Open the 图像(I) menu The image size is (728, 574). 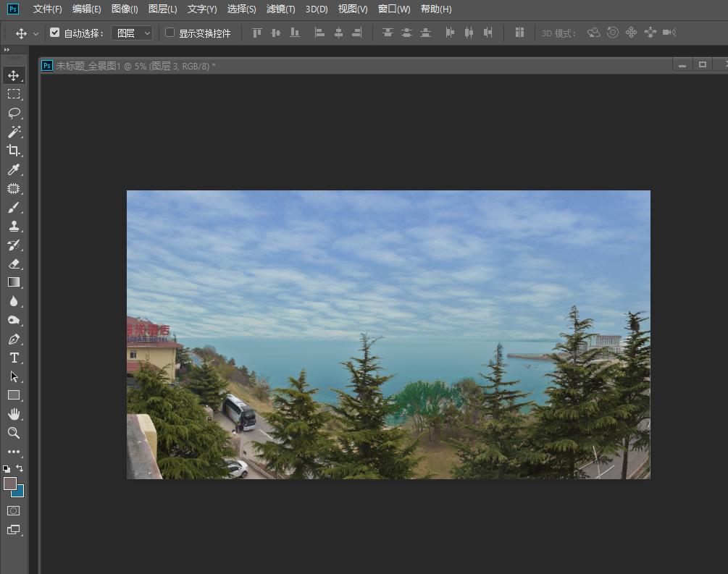point(125,9)
